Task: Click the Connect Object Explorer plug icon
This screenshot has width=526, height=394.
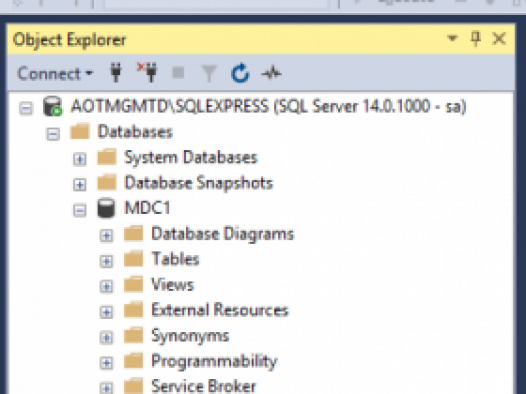Action: coord(116,72)
